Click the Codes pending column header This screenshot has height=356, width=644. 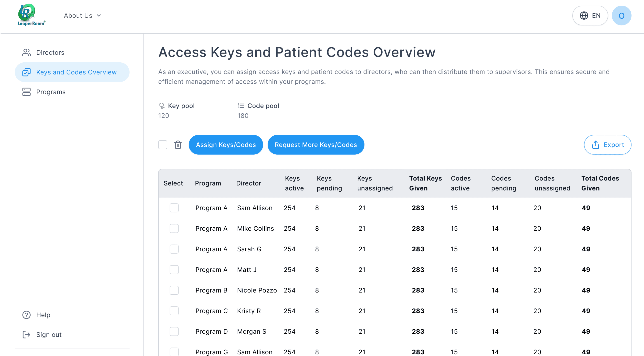[503, 183]
